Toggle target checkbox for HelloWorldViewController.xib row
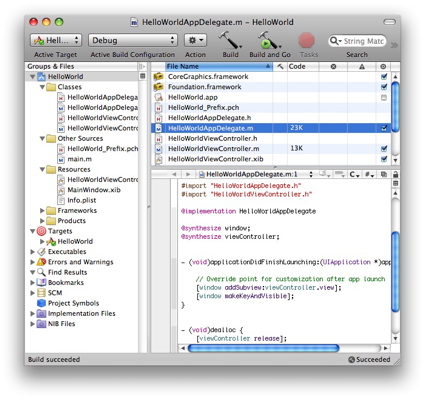 384,159
